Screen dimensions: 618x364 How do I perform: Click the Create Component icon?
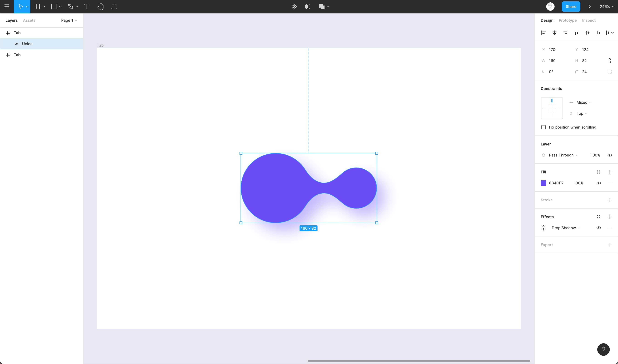[294, 7]
